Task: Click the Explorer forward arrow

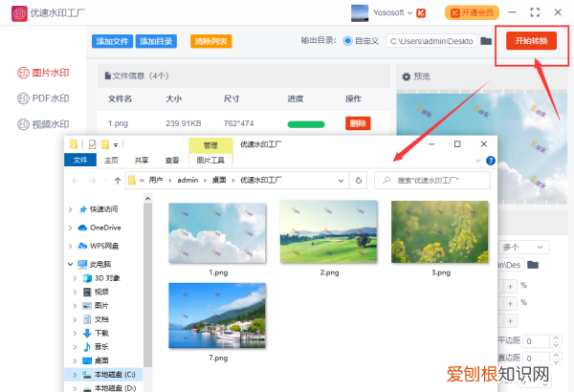Action: click(92, 181)
